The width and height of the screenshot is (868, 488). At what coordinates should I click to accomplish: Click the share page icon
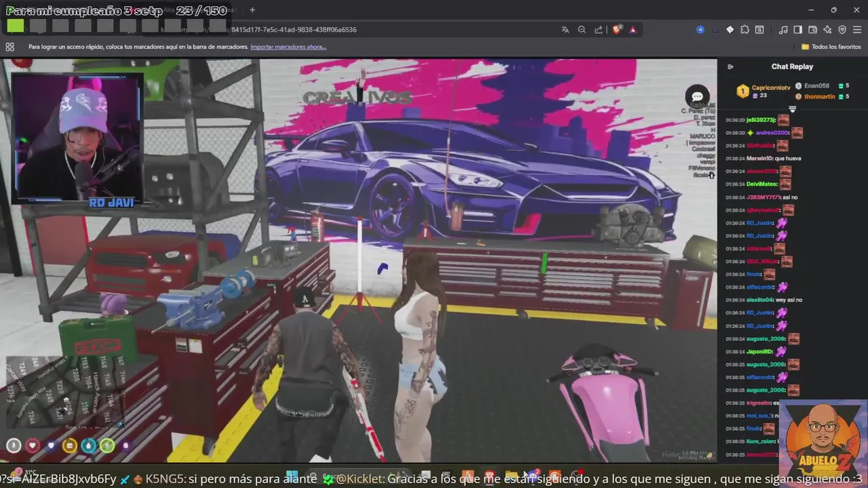point(599,30)
